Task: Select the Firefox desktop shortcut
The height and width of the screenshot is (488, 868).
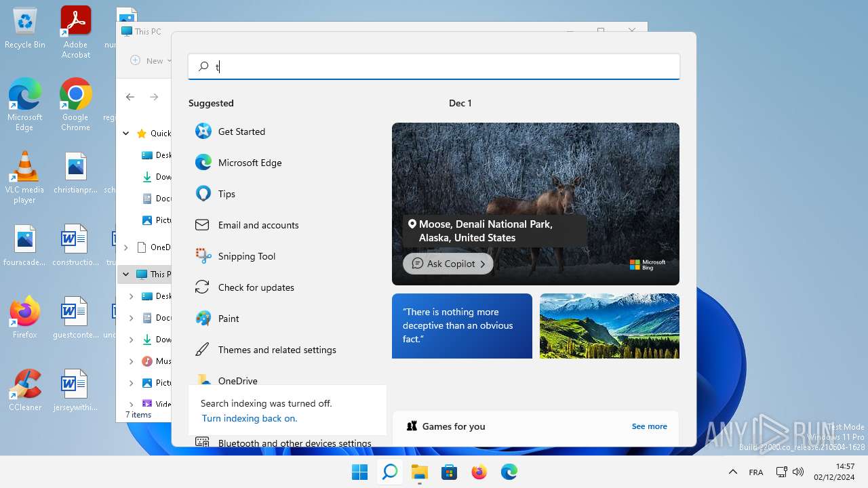Action: tap(25, 318)
